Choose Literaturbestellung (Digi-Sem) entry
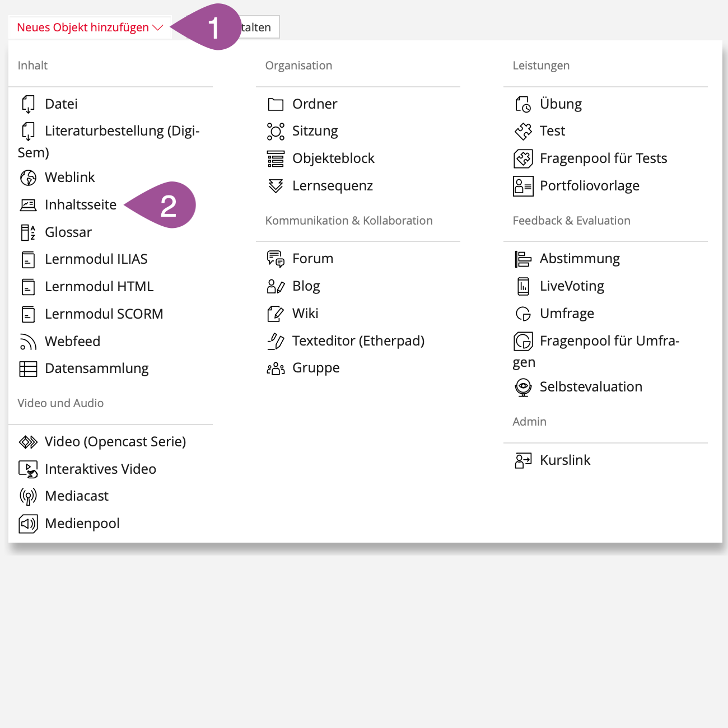 122,131
